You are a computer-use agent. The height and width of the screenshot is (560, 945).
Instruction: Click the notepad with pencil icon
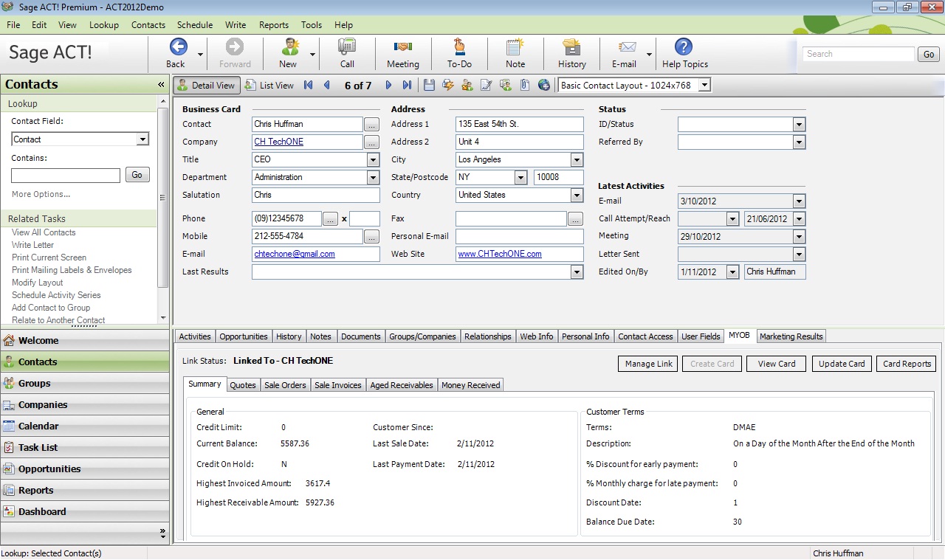coord(487,85)
